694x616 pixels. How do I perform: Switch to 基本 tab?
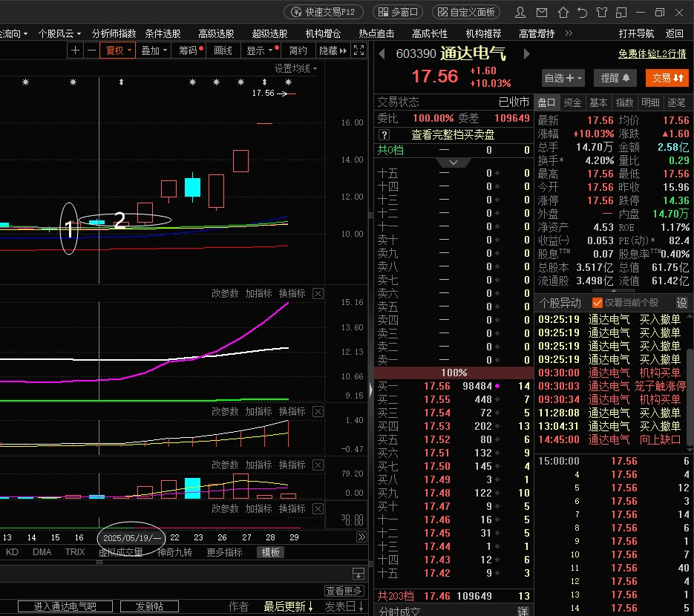point(598,102)
